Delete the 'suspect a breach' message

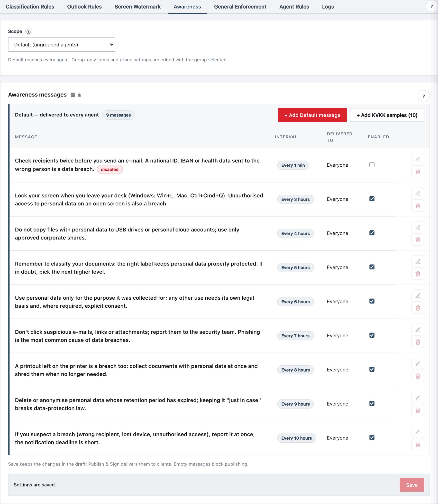[x=418, y=444]
